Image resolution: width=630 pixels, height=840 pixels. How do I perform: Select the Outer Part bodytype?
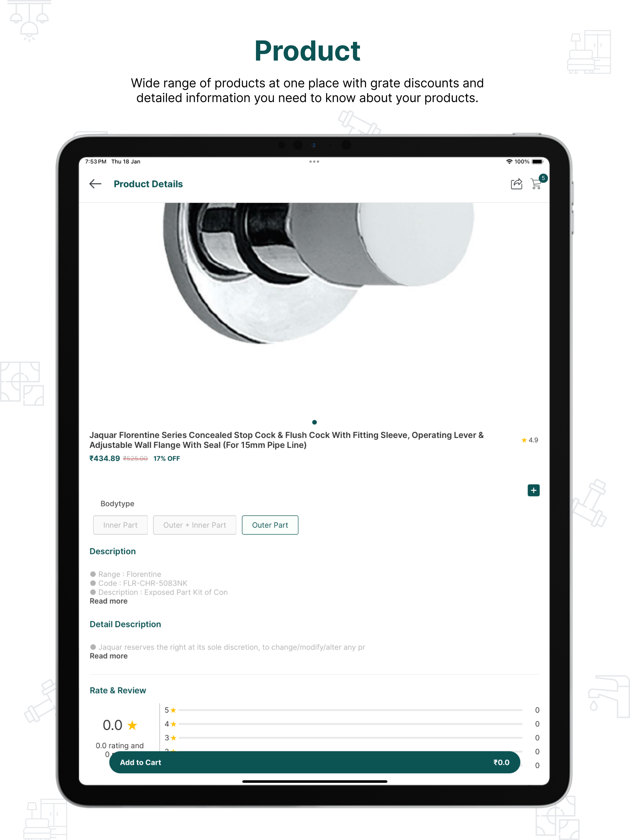[270, 525]
